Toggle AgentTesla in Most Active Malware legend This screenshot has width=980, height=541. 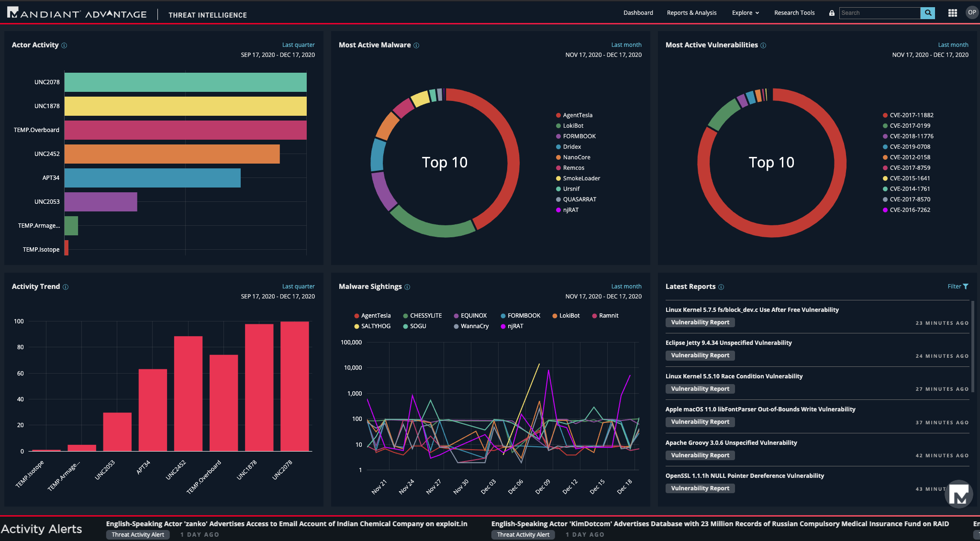[x=574, y=115]
